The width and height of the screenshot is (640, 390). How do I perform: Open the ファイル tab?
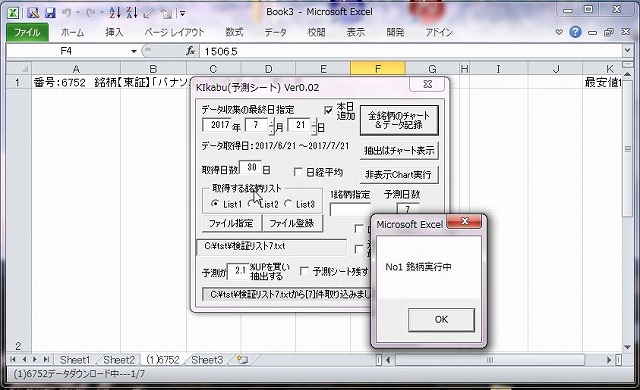pos(27,32)
